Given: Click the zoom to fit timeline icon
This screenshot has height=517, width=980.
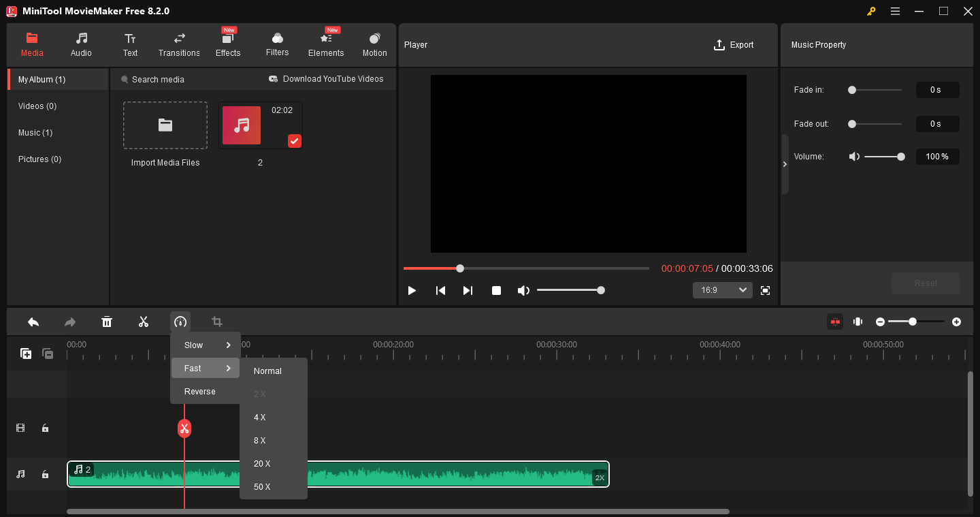Looking at the screenshot, I should click(x=858, y=322).
